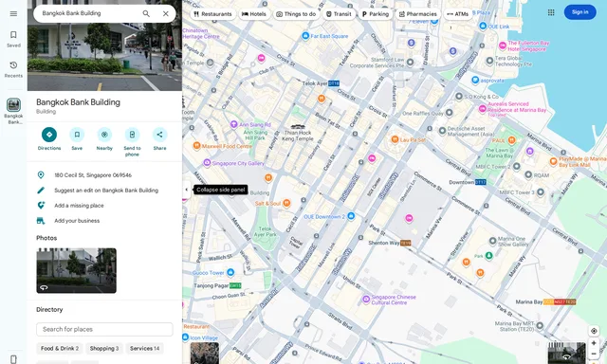Open Google apps grid
The height and width of the screenshot is (364, 607).
551,12
